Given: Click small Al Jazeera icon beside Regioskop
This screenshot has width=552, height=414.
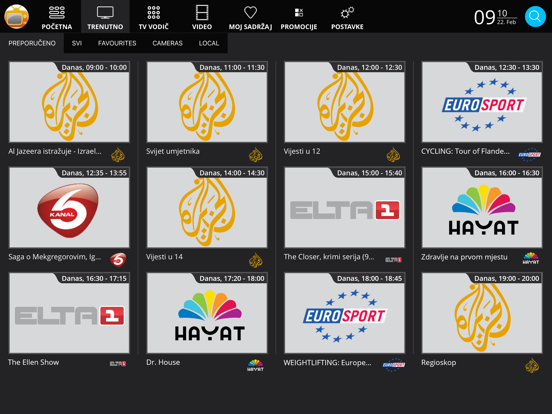Looking at the screenshot, I should 532,365.
